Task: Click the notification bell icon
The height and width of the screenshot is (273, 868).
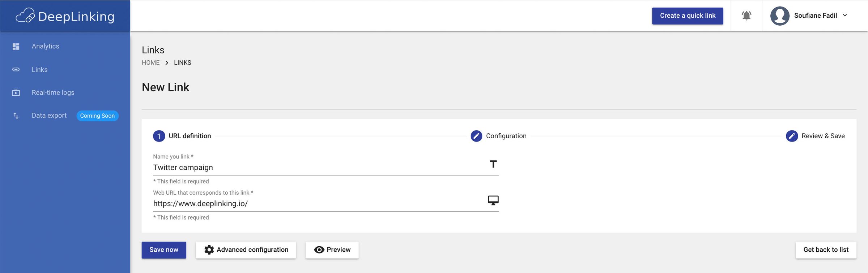Action: click(746, 16)
